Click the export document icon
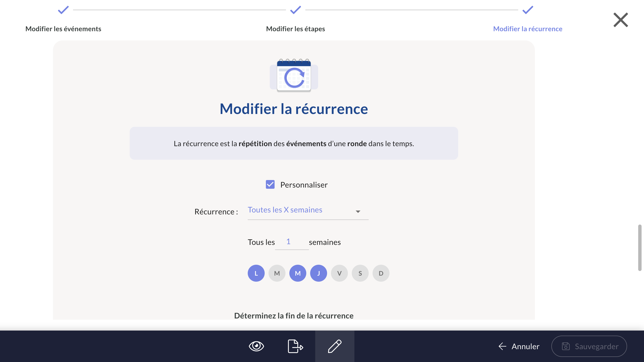The image size is (644, 362). (x=295, y=346)
